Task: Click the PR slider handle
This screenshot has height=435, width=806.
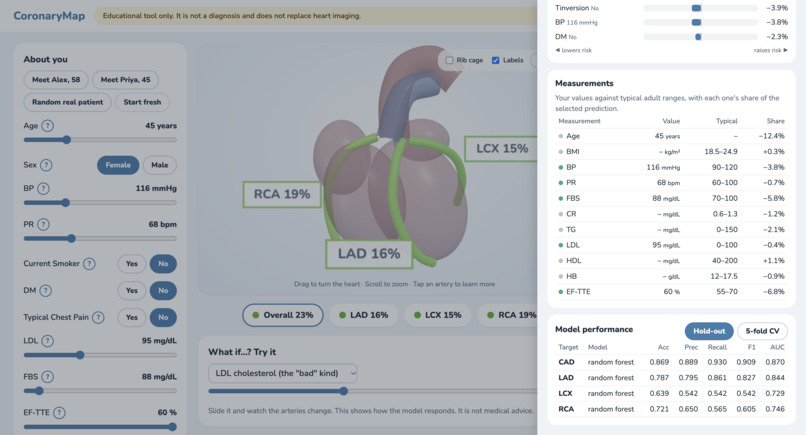Action: 71,239
